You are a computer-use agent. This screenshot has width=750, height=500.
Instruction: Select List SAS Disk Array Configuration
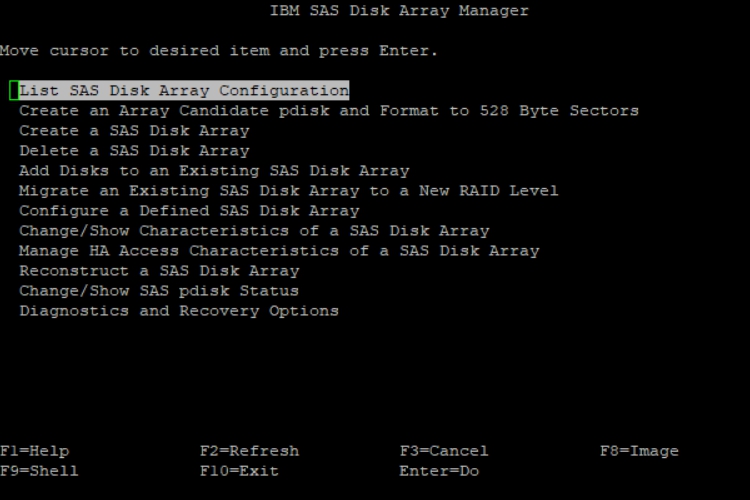coord(184,91)
